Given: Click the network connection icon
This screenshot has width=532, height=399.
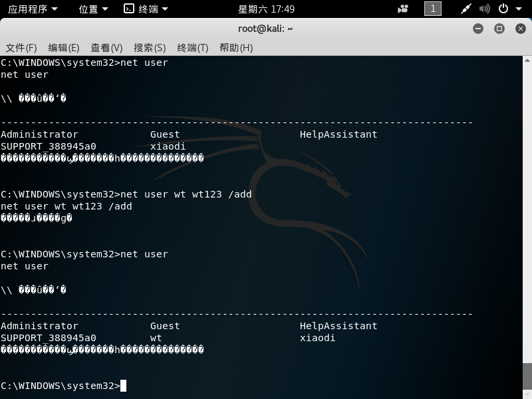Looking at the screenshot, I should tap(466, 9).
